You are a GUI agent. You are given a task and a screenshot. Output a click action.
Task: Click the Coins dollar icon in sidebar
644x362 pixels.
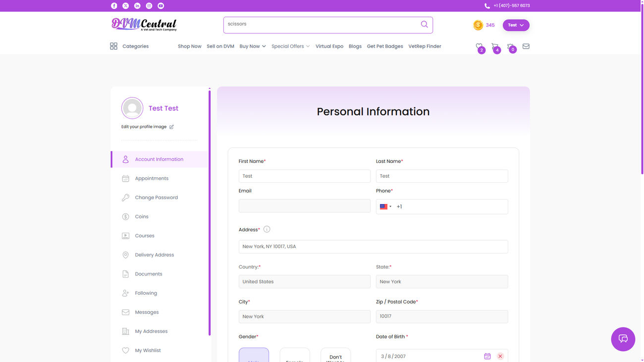(126, 217)
